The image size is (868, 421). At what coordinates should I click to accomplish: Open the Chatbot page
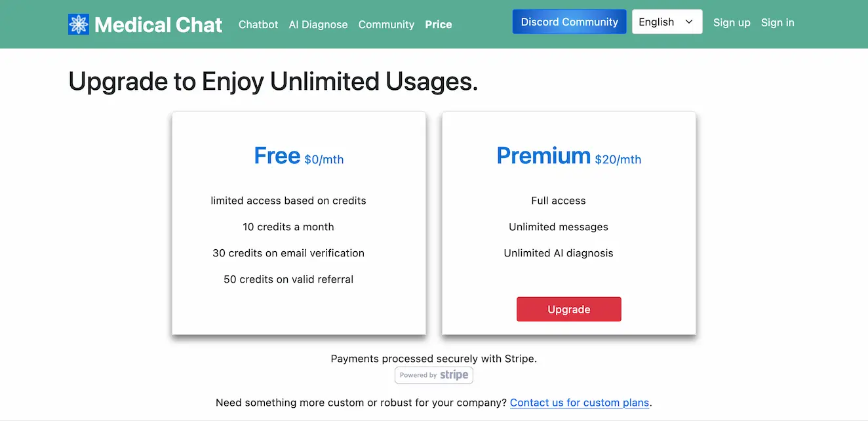(x=258, y=24)
